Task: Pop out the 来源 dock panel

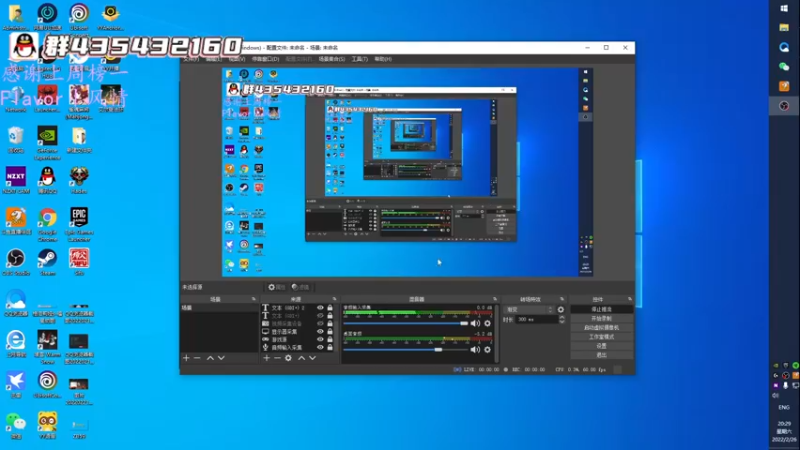Action: tap(334, 299)
